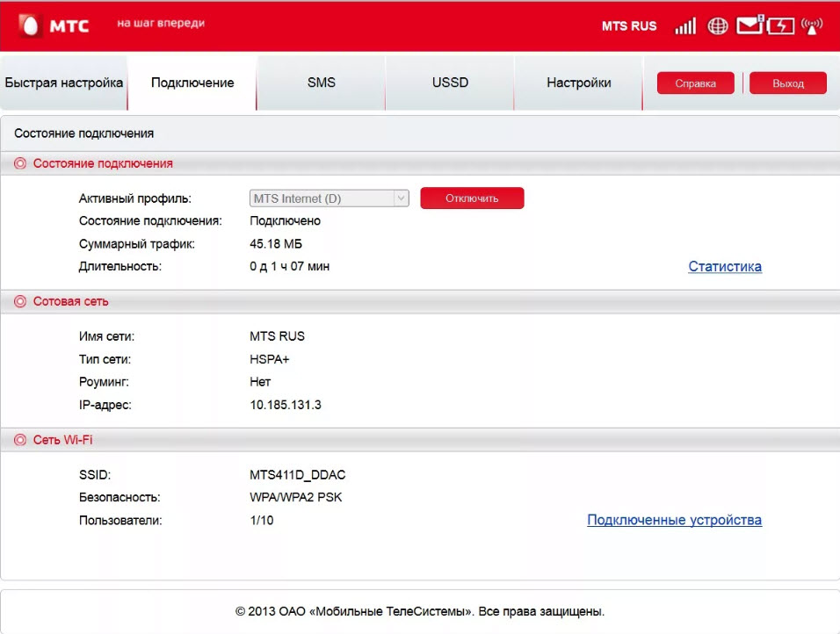Select the MTS RUS network name value
This screenshot has width=840, height=634.
coord(277,336)
